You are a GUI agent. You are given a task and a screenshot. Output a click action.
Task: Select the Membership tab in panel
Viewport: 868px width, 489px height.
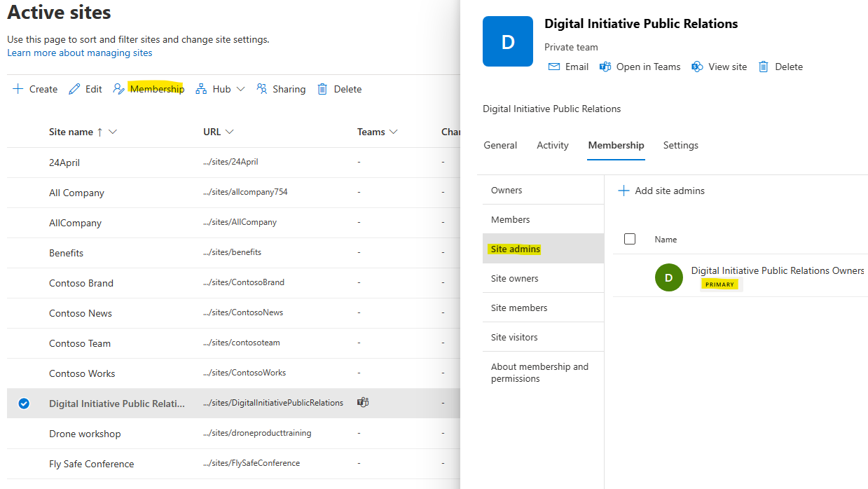click(x=616, y=145)
